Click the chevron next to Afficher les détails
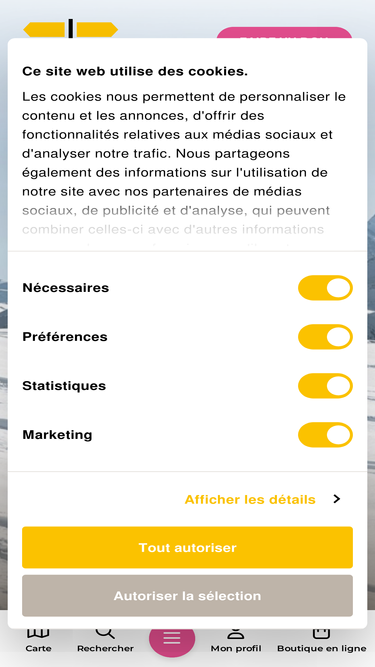Screen dimensions: 375x667 [337, 499]
